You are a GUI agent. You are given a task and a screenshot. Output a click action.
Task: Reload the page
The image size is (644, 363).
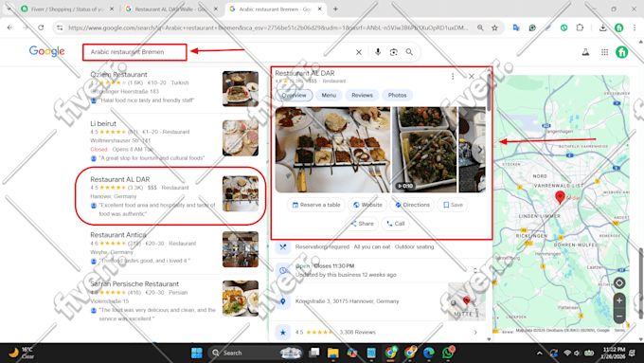click(41, 27)
